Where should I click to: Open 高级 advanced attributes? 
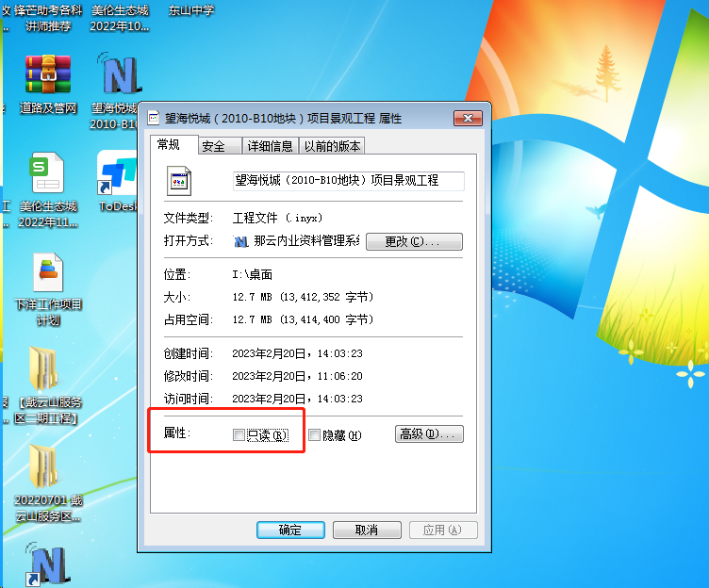(429, 434)
